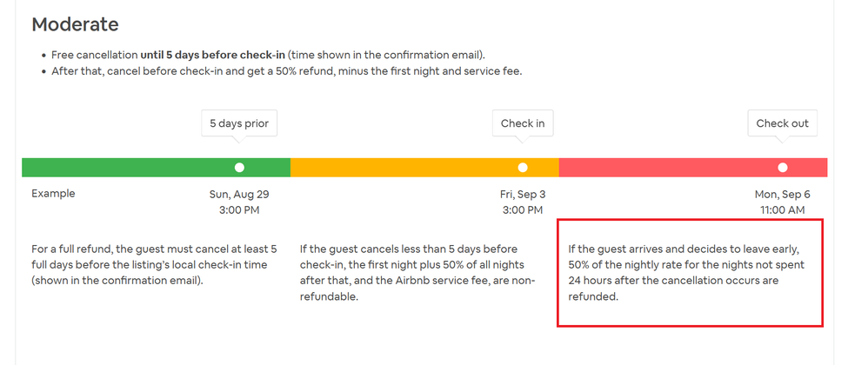This screenshot has height=365, width=868.
Task: Click the "Example" row label
Action: tap(53, 194)
